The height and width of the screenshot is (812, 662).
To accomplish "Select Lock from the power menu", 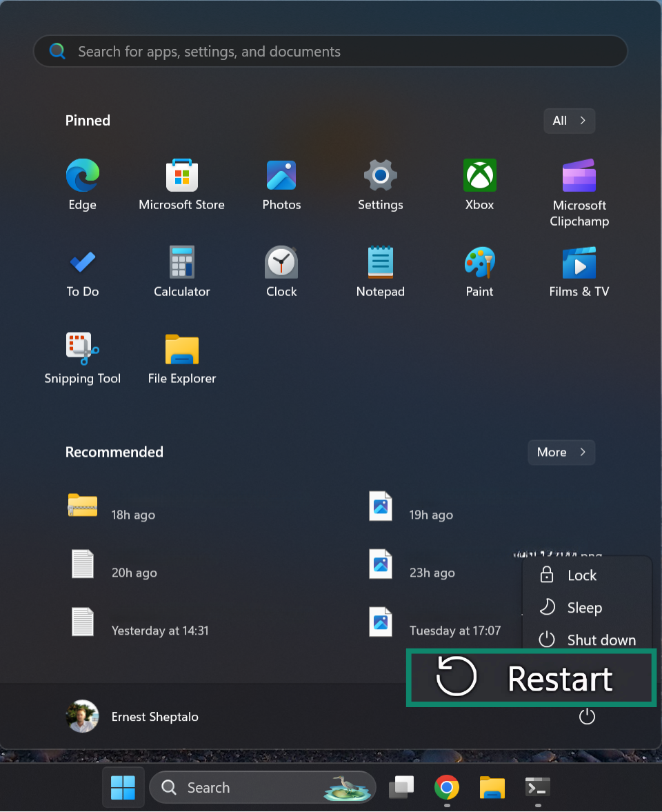I will click(581, 575).
